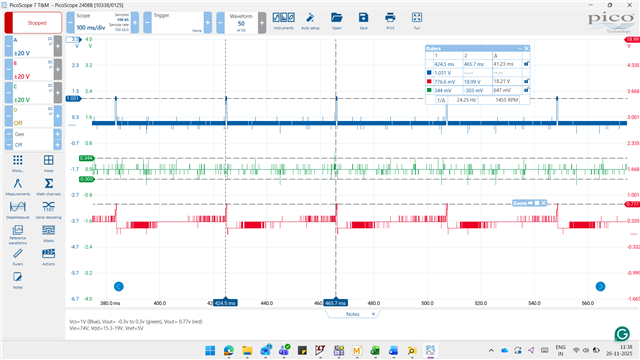Toggle the lock on ruler time row

pos(527,64)
